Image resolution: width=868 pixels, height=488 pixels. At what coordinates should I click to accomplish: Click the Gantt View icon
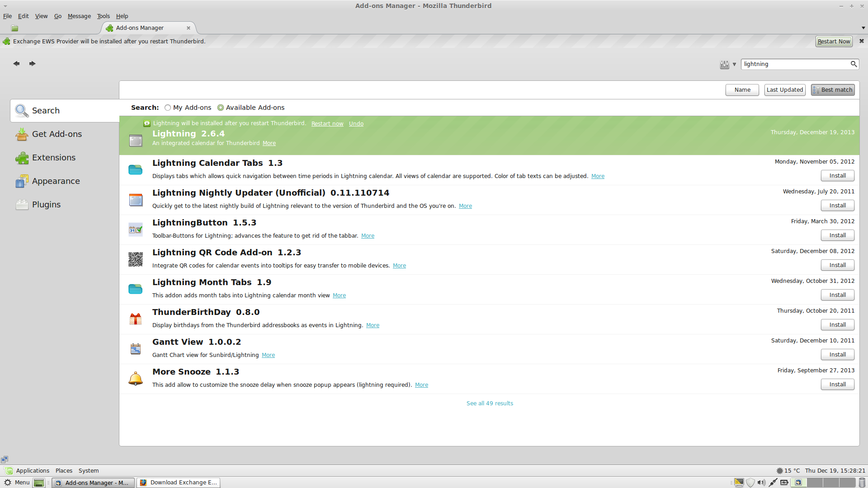pyautogui.click(x=136, y=349)
